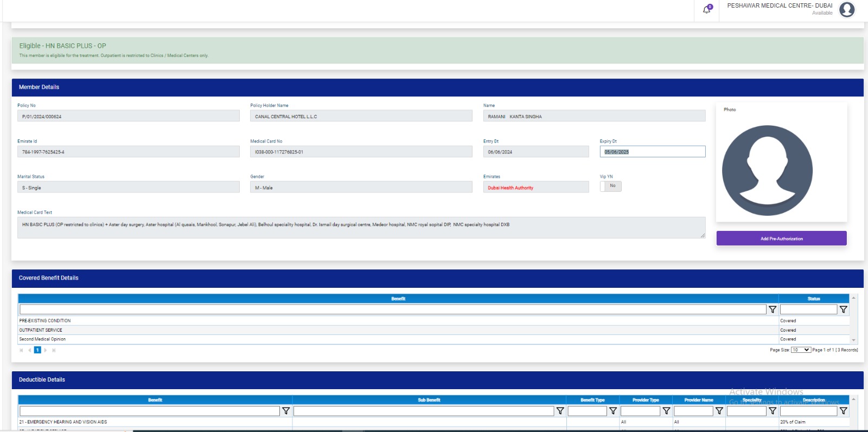Click filter icon for Provider Type column
This screenshot has width=868, height=432.
666,411
